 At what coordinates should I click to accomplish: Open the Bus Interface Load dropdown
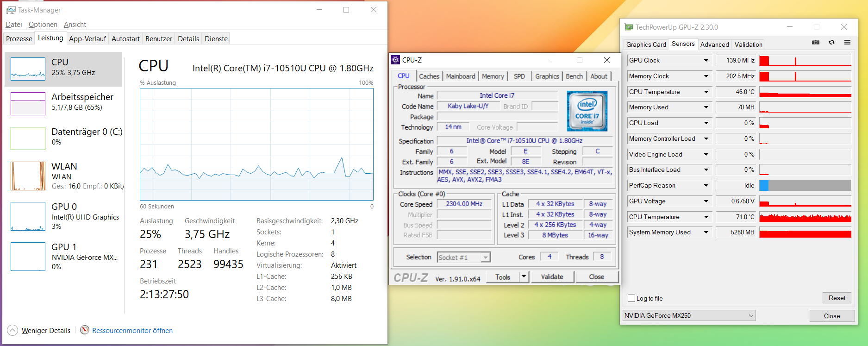706,170
